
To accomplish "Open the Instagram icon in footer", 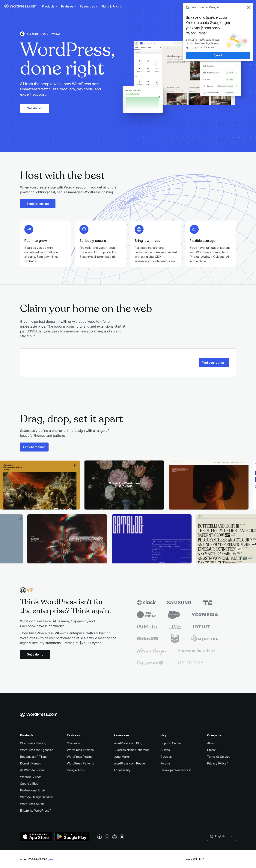I will [115, 837].
